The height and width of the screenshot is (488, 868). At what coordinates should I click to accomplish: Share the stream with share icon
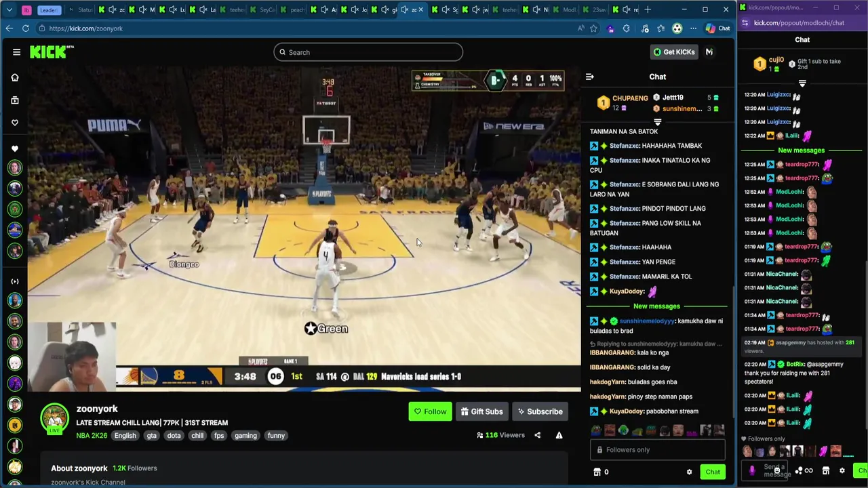coord(538,435)
